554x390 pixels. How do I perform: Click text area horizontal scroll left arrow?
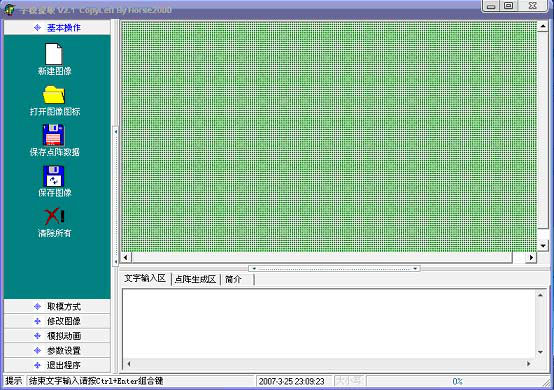pos(129,364)
